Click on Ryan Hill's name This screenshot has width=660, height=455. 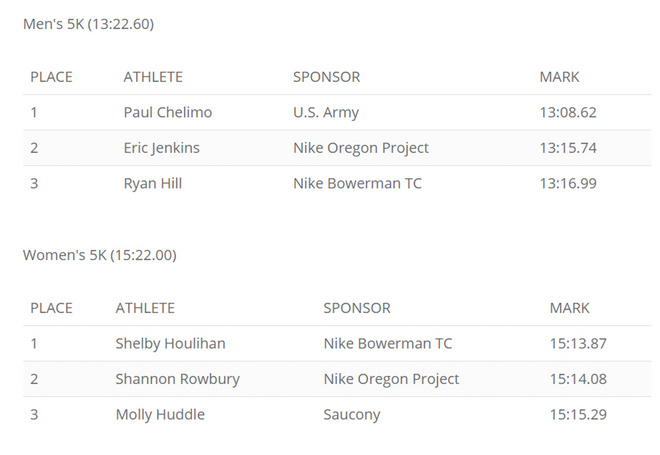pos(152,183)
